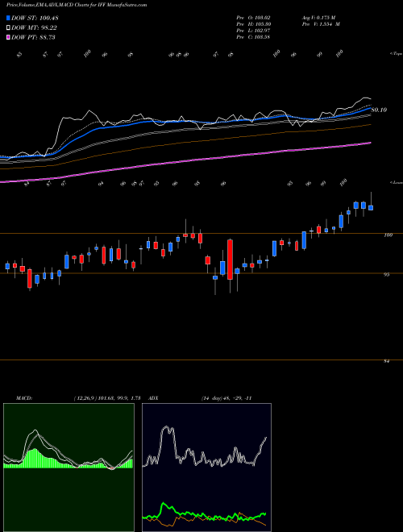Image resolution: width=403 pixels, height=532 pixels.
Task: Click the last blue candlestick on the right
Action: (x=371, y=208)
